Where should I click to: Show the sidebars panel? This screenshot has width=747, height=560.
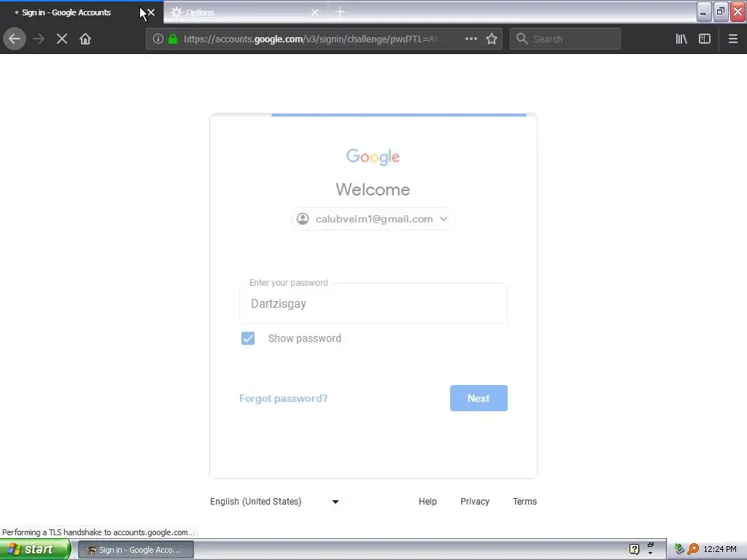click(705, 39)
